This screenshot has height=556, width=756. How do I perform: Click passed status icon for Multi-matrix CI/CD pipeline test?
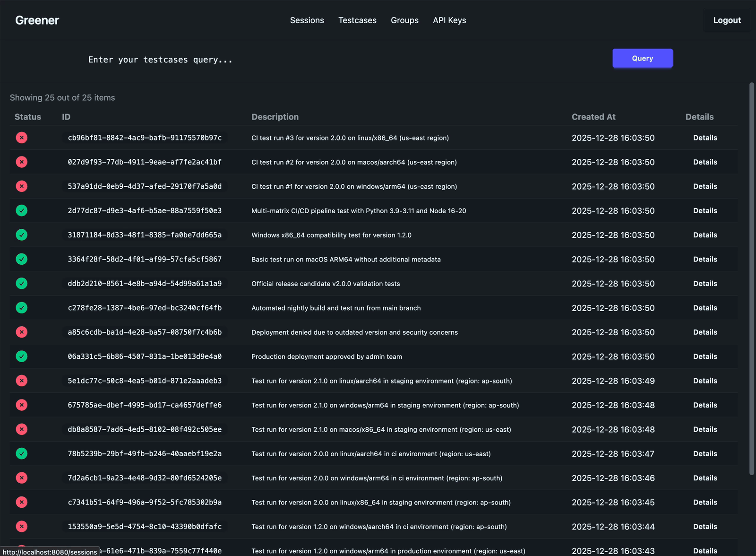(22, 210)
